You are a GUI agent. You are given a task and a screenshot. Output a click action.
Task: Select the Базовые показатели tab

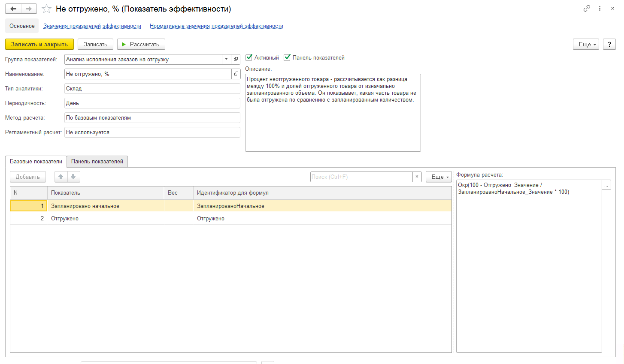coord(36,162)
